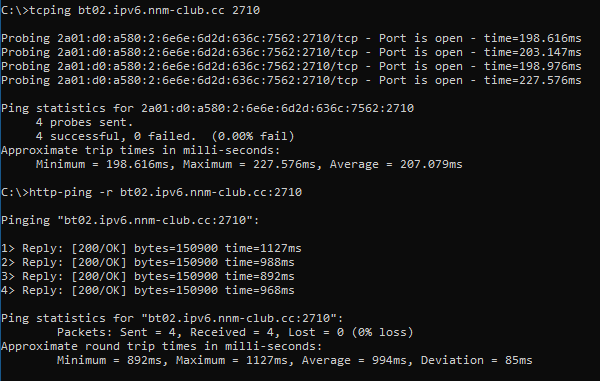Viewport: 600px width, 381px height.
Task: Click reply 4 with time=968ms
Action: 148,290
